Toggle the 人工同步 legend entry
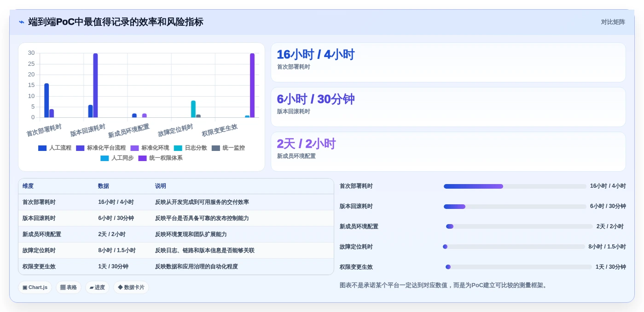Viewport: 644px width, 312px height. pos(117,158)
